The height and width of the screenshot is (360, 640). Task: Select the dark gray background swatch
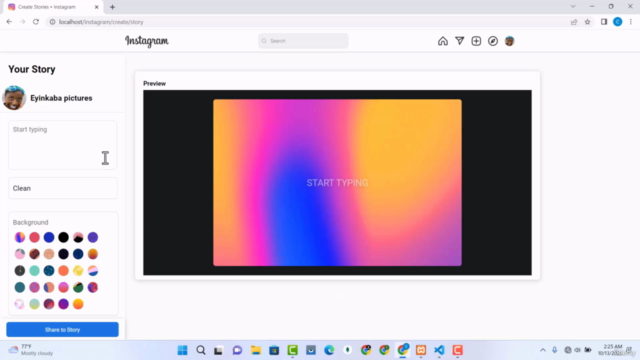pyautogui.click(x=20, y=271)
